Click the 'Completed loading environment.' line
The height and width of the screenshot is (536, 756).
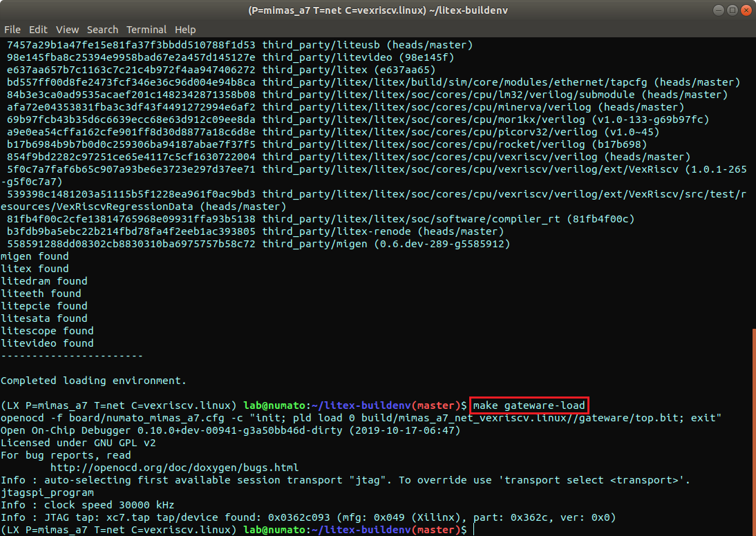click(x=93, y=381)
